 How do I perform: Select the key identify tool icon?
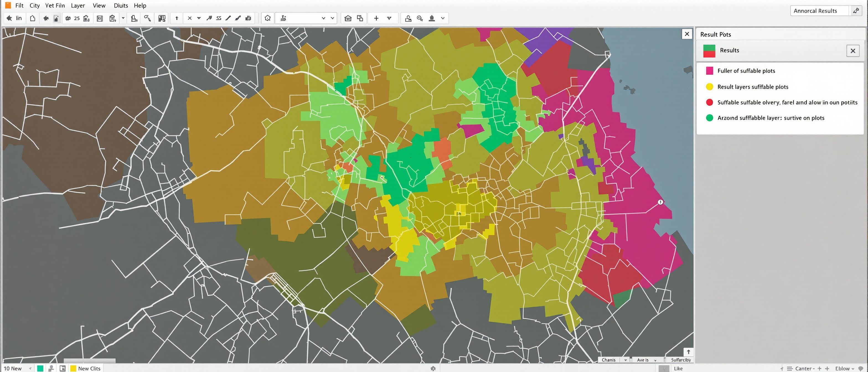coord(147,18)
